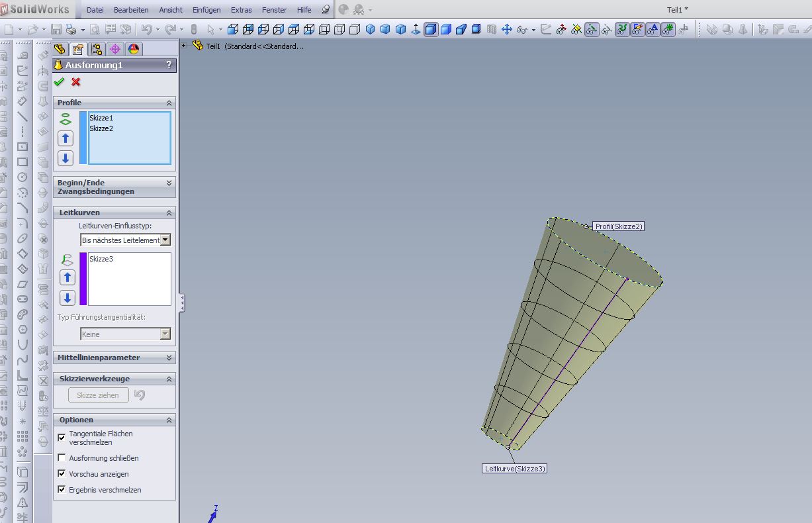Uncheck the Ergebnis verschmelzen option

click(x=62, y=490)
